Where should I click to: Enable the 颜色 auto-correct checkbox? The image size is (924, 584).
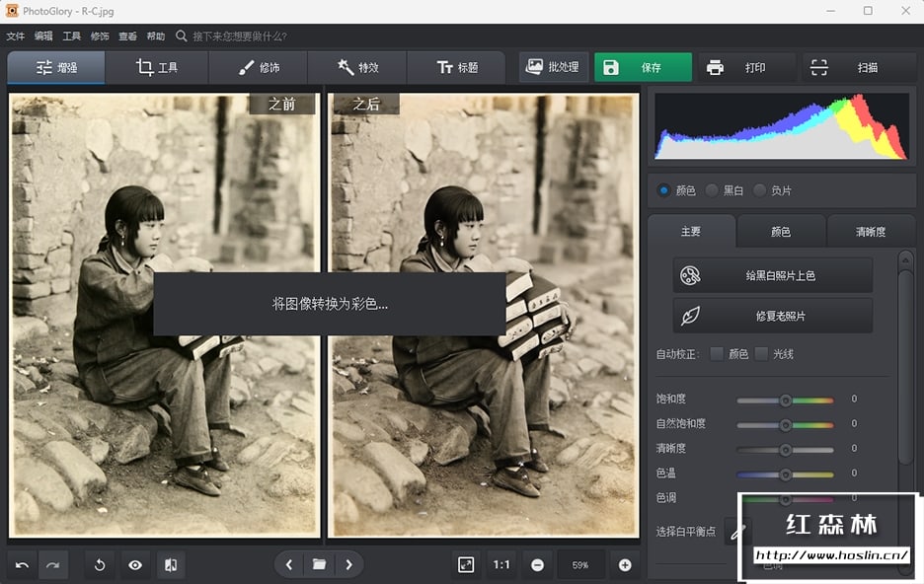point(717,354)
